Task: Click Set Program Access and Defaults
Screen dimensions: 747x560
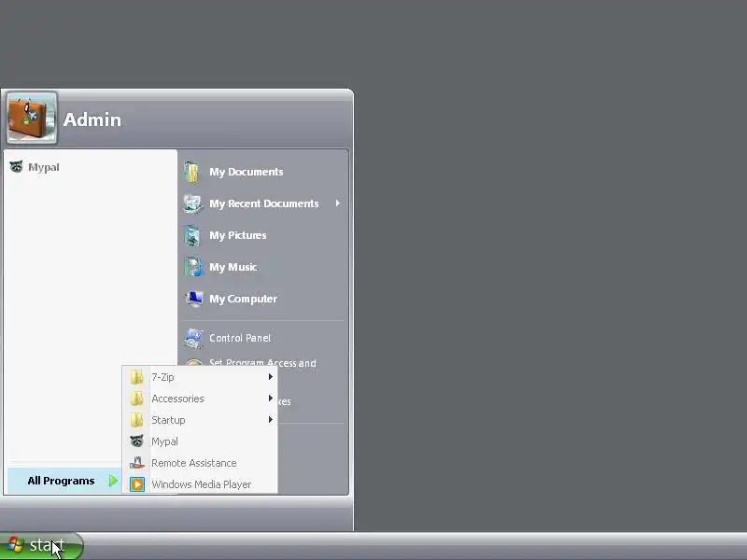Action: (262, 362)
